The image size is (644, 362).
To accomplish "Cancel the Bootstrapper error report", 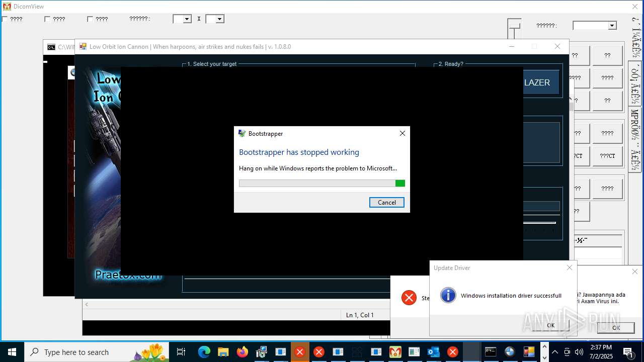I will pos(387,202).
